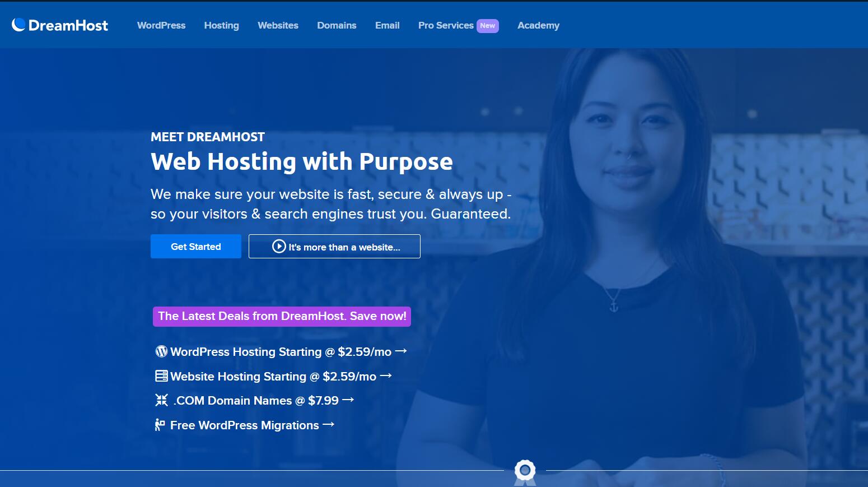Click the purple Latest Deals banner
The image size is (868, 487).
pyautogui.click(x=282, y=317)
